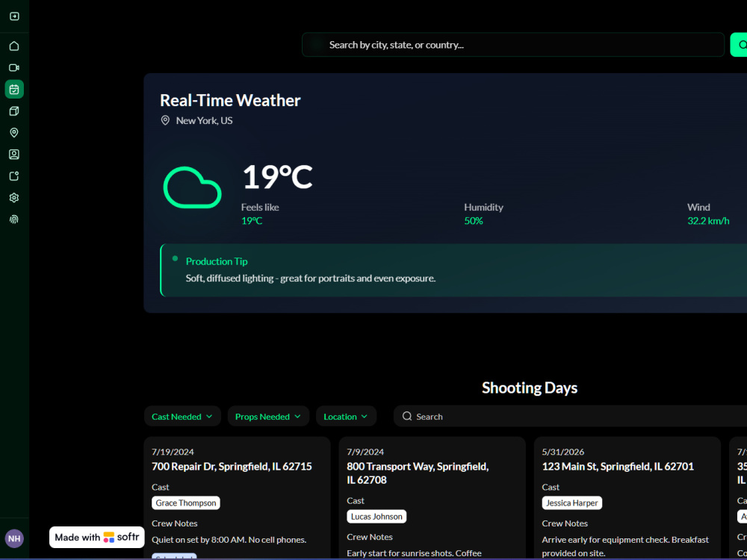The width and height of the screenshot is (747, 560).
Task: Click the 5/31/2026 date text
Action: (x=563, y=452)
